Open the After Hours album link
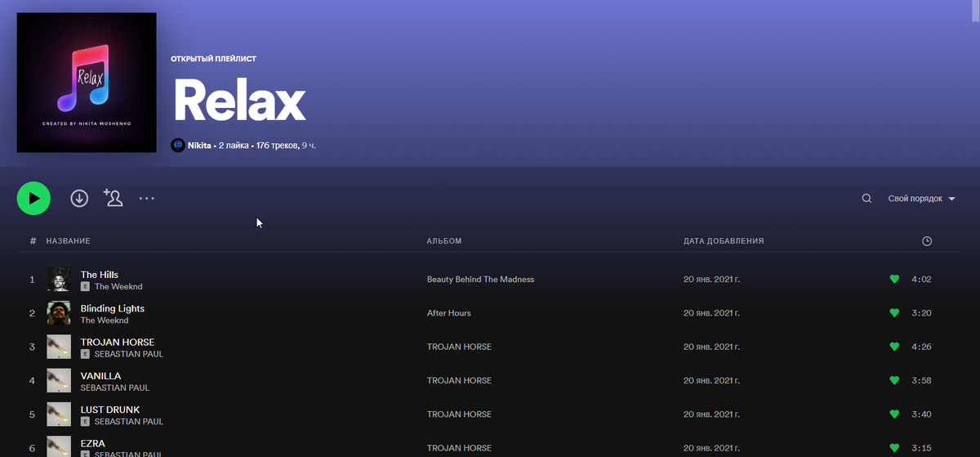 pyautogui.click(x=449, y=313)
